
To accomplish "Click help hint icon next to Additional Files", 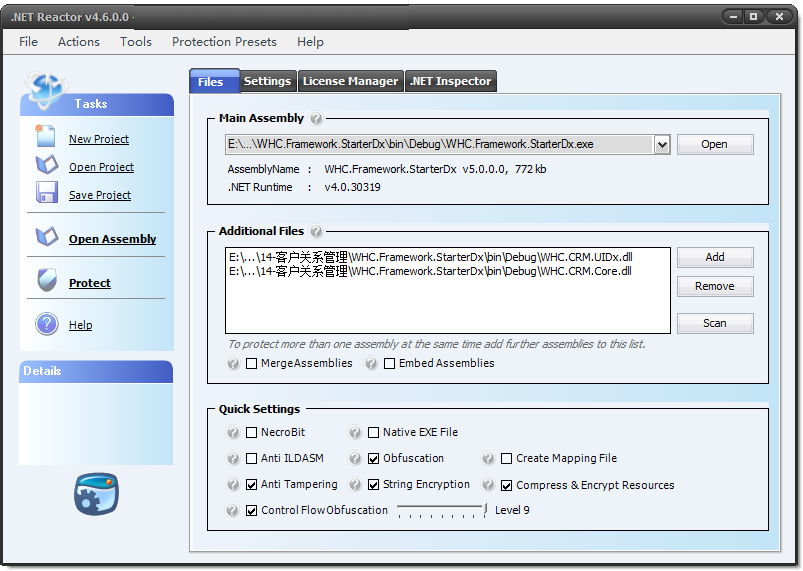I will 316,231.
